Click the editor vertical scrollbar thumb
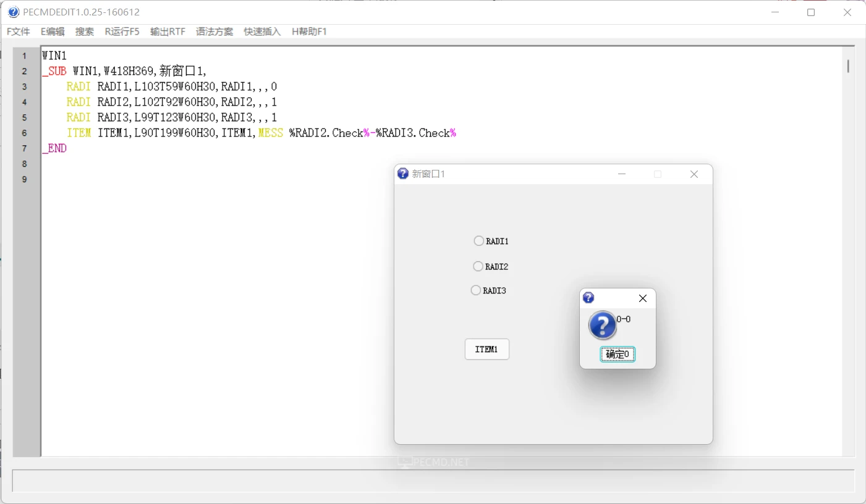 click(x=849, y=65)
